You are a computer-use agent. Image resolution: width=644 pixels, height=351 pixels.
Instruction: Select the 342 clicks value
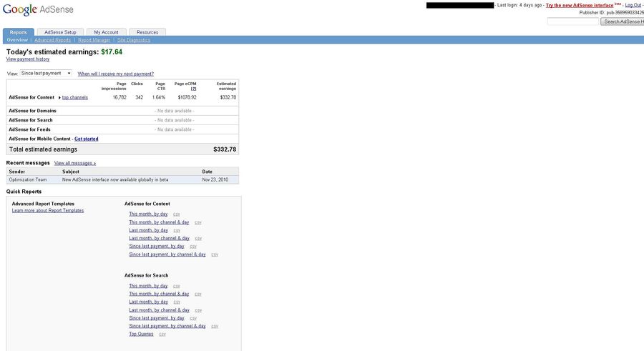[x=140, y=98]
